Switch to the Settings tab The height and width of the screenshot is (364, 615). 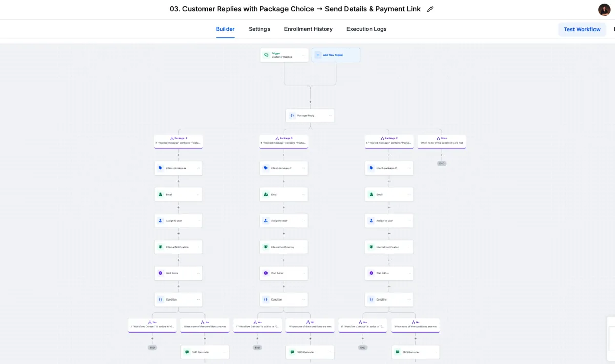(x=259, y=29)
